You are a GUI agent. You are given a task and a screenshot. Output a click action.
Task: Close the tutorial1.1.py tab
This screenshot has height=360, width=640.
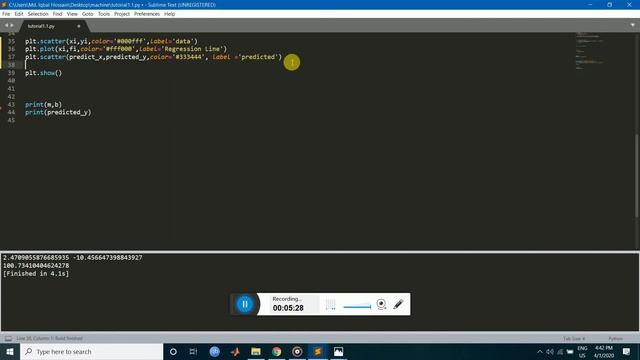click(x=79, y=26)
